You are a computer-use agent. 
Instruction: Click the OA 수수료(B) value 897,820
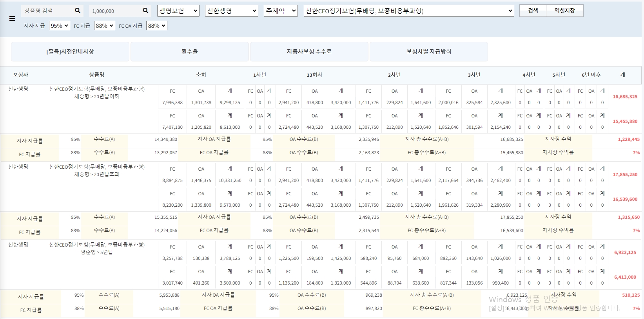(374, 308)
